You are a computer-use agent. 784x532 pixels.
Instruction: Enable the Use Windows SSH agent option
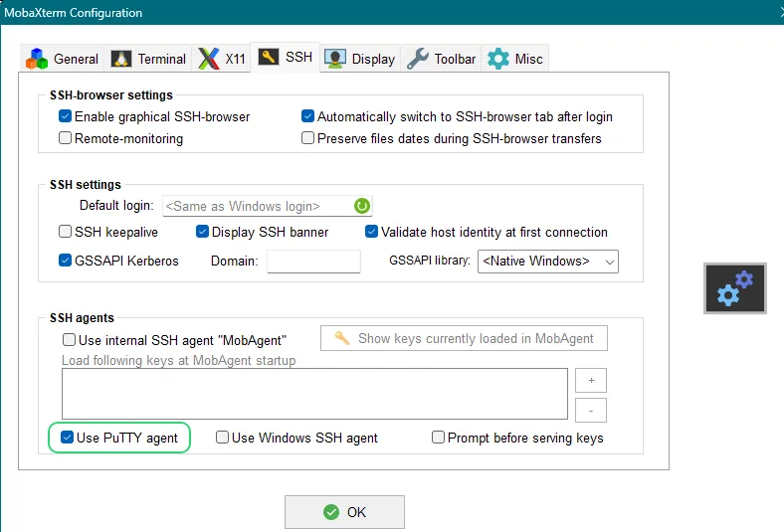click(223, 438)
